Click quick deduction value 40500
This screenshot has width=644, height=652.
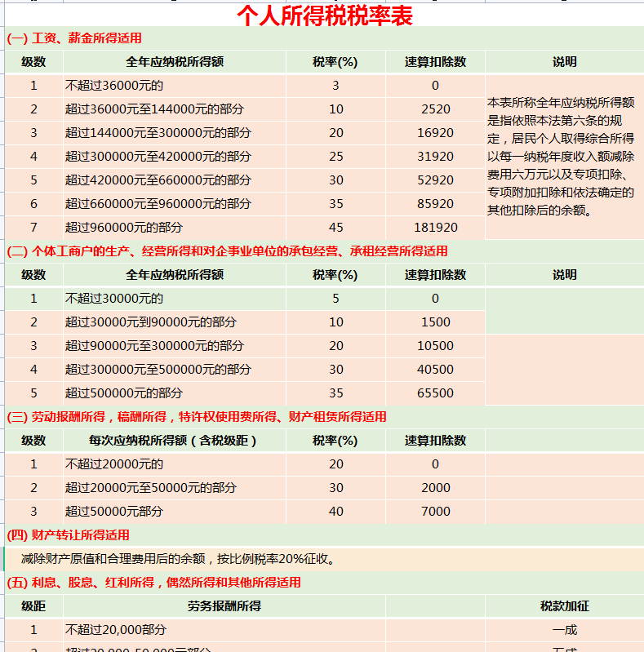point(435,370)
